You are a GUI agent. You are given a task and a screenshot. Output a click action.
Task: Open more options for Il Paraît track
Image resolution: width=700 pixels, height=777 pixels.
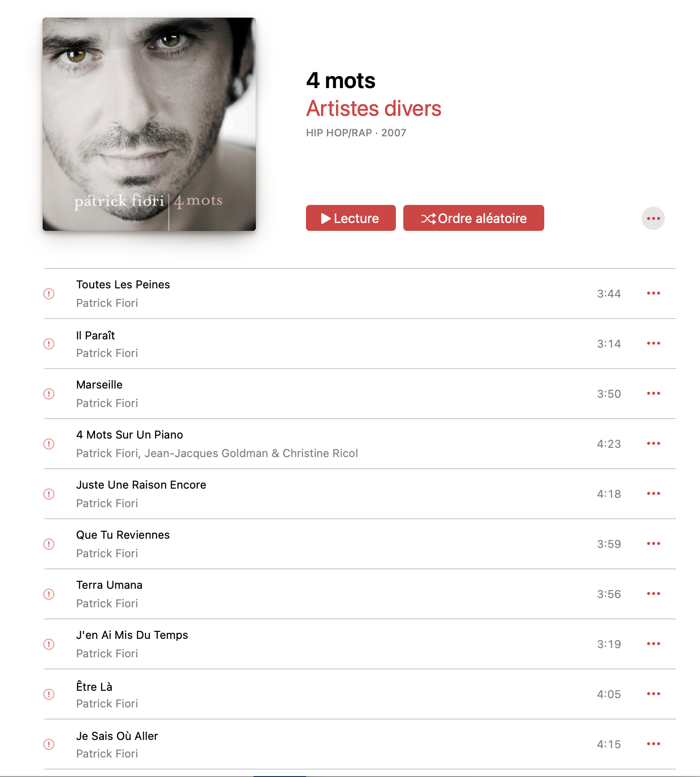coord(653,343)
